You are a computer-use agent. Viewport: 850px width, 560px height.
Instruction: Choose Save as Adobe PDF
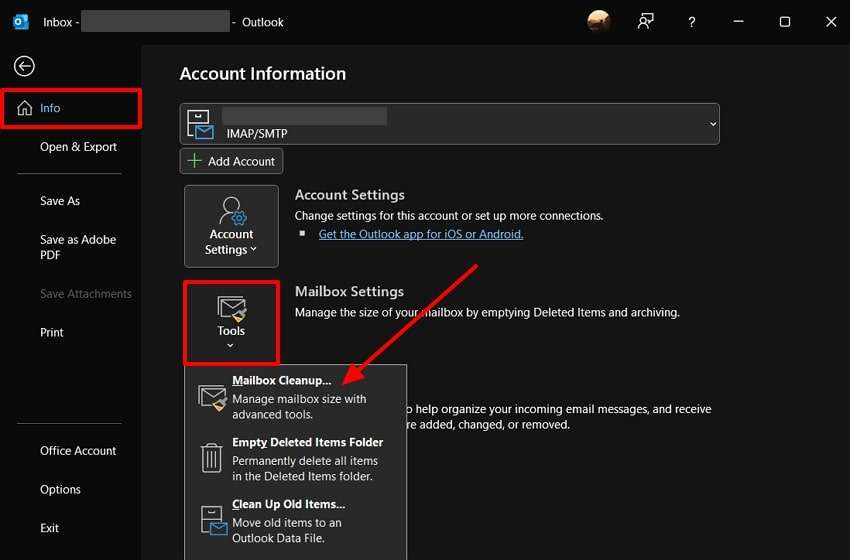[78, 247]
